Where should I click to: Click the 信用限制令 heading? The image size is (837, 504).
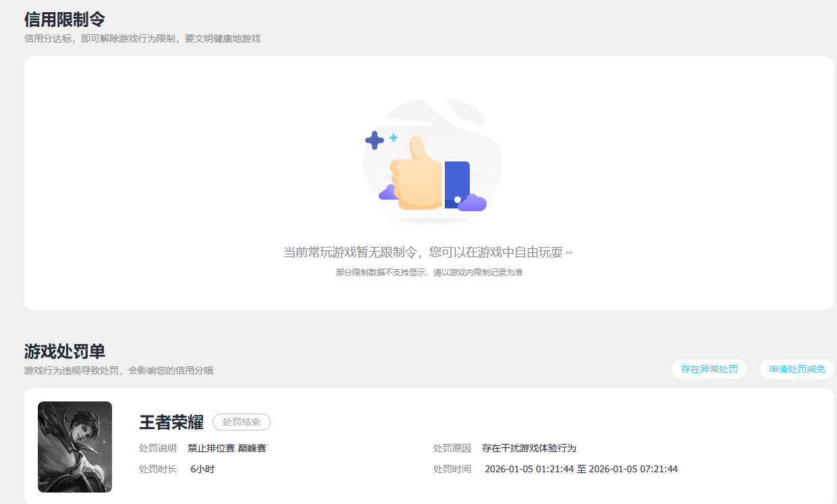(x=65, y=19)
